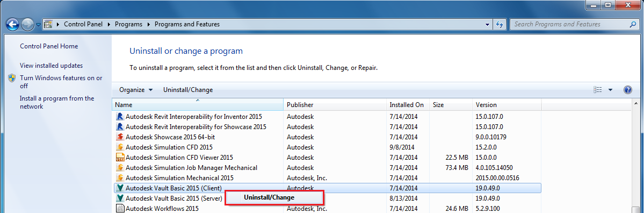Screen dimensions: 644x213
Task: Click the Revit Interoperability for Showcase 2015 icon
Action: [120, 126]
